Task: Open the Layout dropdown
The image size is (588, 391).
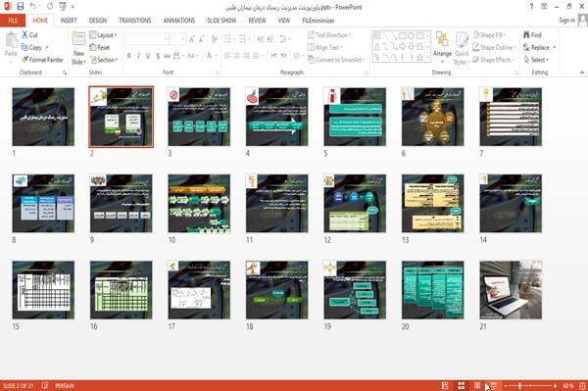Action: pyautogui.click(x=103, y=35)
